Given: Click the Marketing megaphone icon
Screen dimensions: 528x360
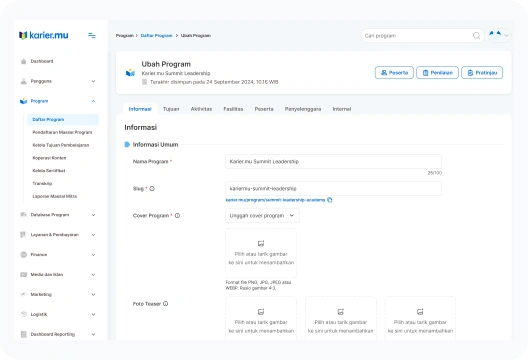Looking at the screenshot, I should click(24, 294).
